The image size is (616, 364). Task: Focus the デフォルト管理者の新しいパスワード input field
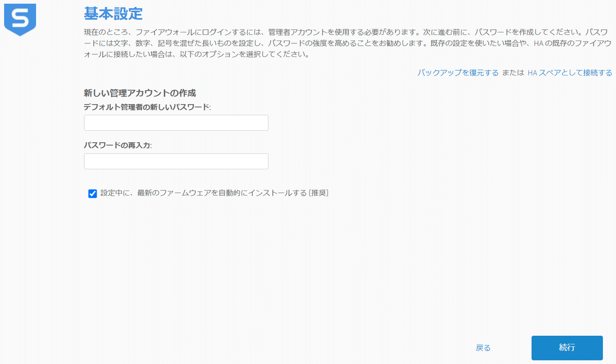(176, 123)
